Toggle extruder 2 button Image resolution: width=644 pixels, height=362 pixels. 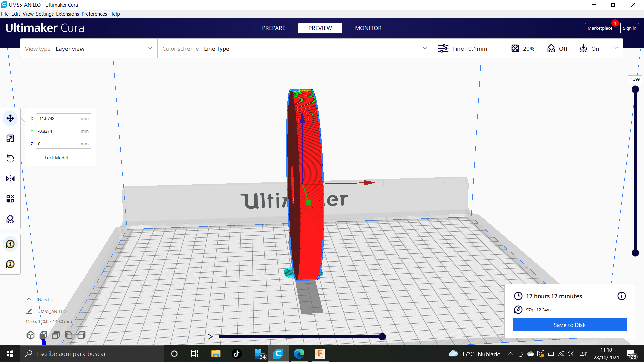pyautogui.click(x=10, y=264)
